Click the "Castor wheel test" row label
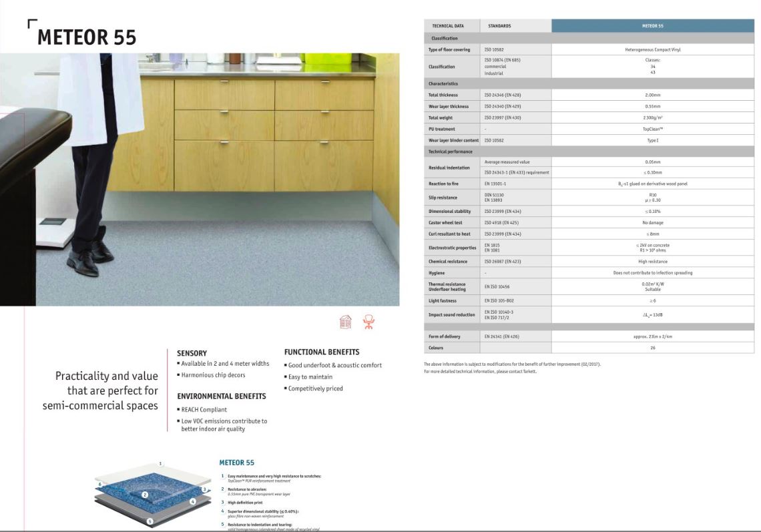761x532 pixels. (445, 222)
